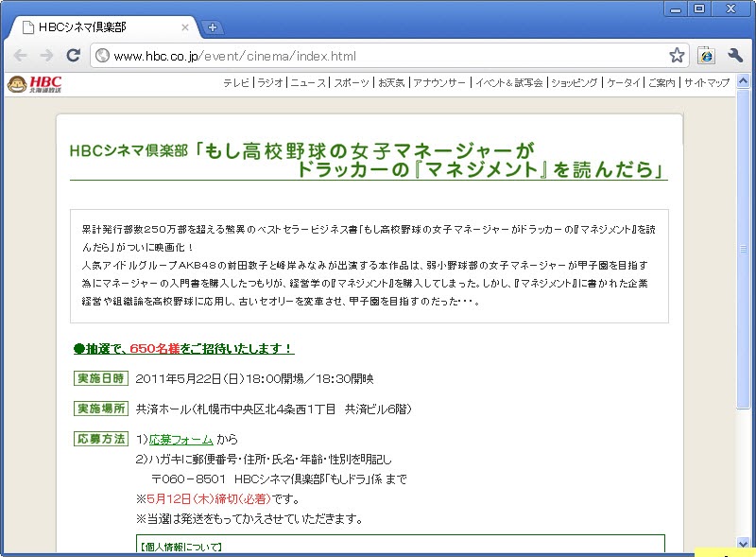Go to ケータイ page
Viewport: 756px width, 557px height.
coord(623,82)
